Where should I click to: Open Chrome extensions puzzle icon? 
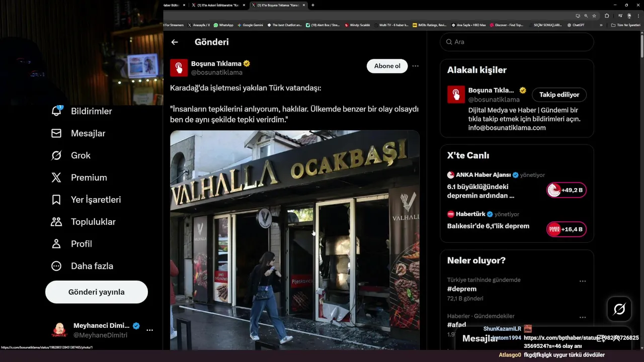click(607, 16)
